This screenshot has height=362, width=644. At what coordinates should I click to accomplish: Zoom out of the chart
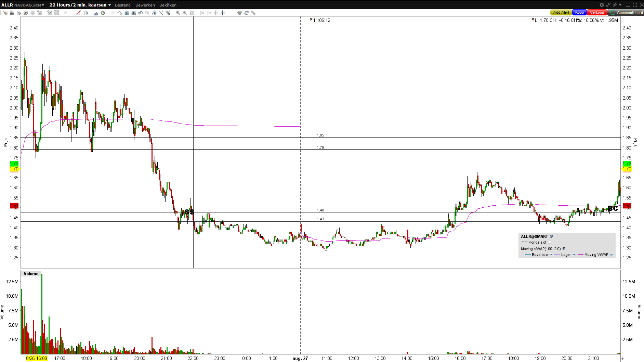coord(185,13)
